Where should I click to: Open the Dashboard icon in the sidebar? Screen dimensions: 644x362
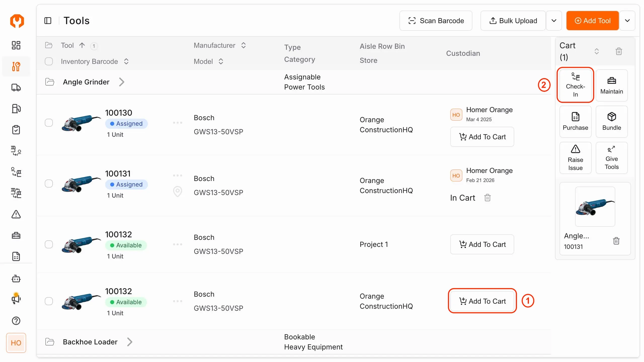tap(16, 45)
